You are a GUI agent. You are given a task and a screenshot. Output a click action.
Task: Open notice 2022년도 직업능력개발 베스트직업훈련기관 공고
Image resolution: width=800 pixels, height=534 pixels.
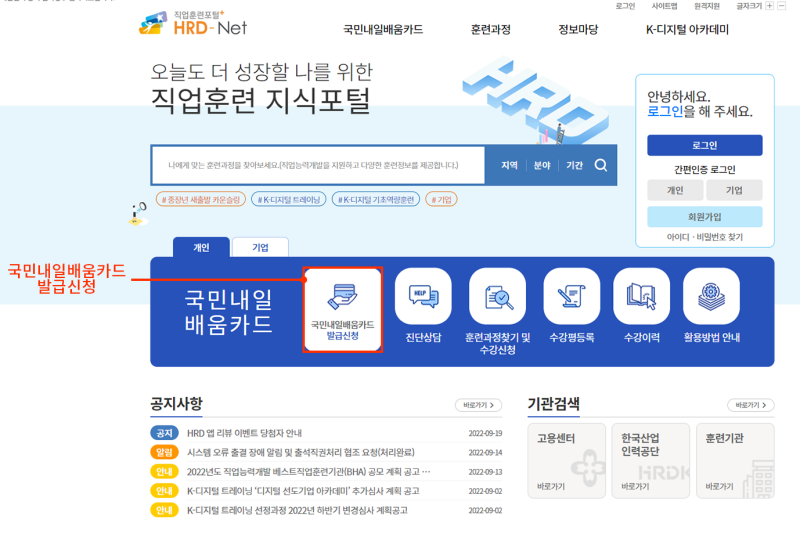click(x=308, y=472)
